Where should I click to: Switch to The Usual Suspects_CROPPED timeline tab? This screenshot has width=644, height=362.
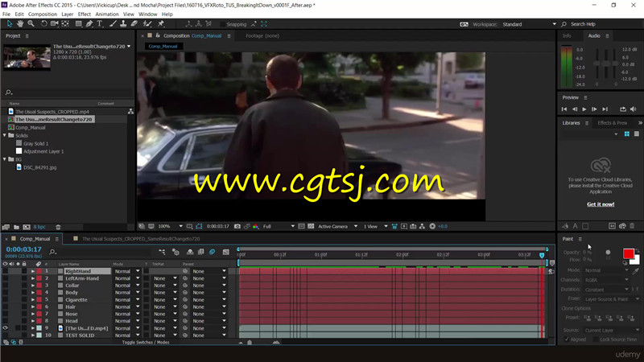(141, 238)
